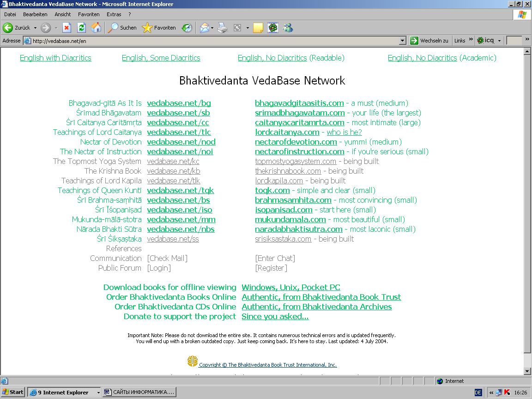Open Favoriten star icon
532x399 pixels.
point(147,28)
